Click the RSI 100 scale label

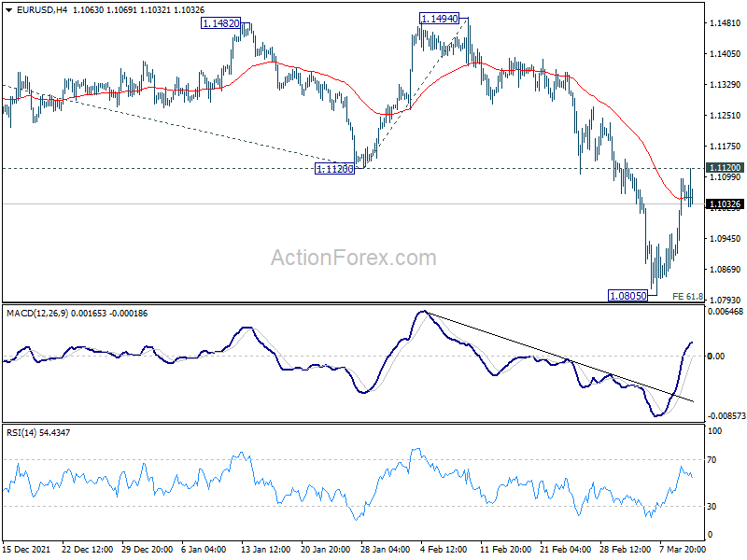point(715,431)
